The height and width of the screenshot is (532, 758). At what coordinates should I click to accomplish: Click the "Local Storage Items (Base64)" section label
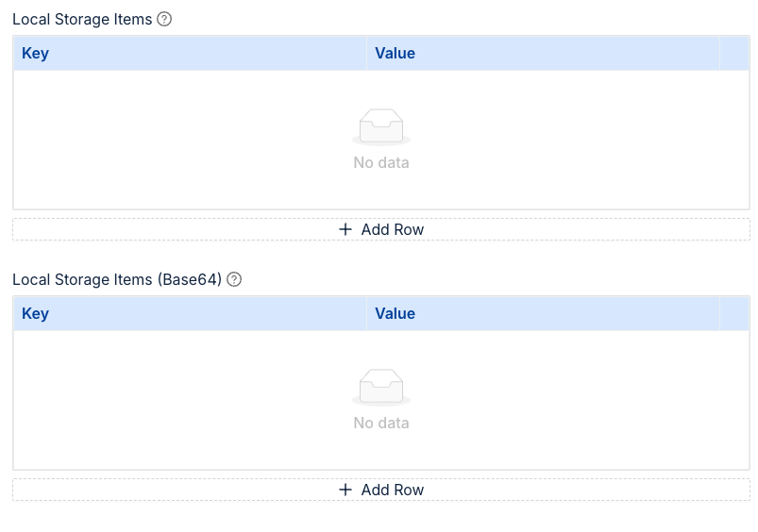(117, 279)
